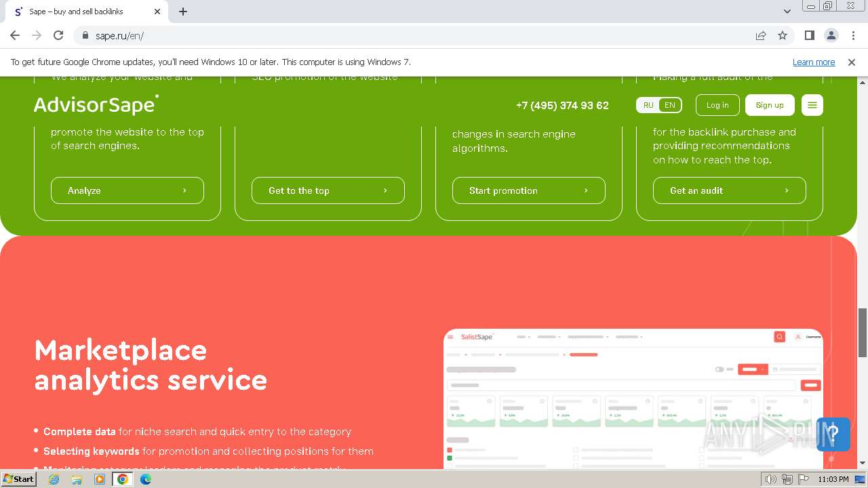View site information via the lock icon

[x=85, y=35]
